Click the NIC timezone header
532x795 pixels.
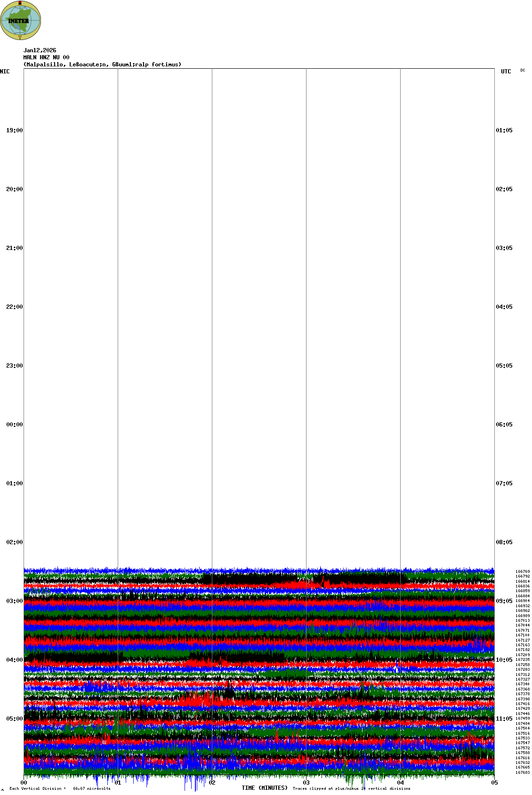5,72
